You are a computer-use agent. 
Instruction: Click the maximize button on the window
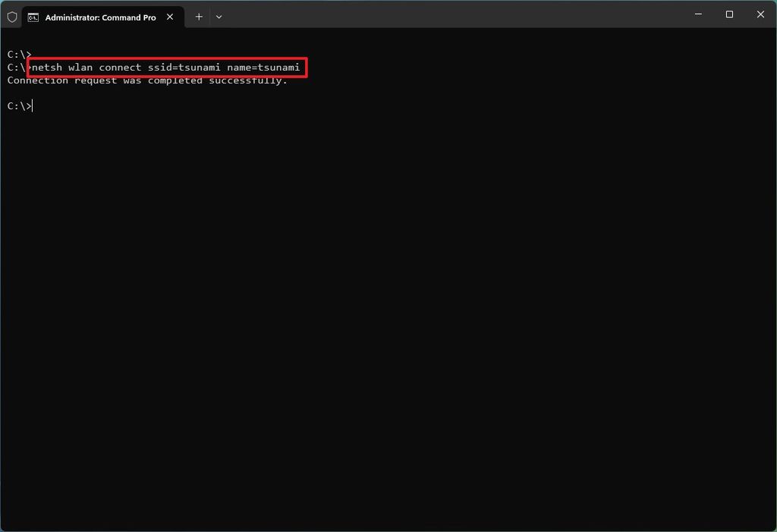click(x=728, y=14)
